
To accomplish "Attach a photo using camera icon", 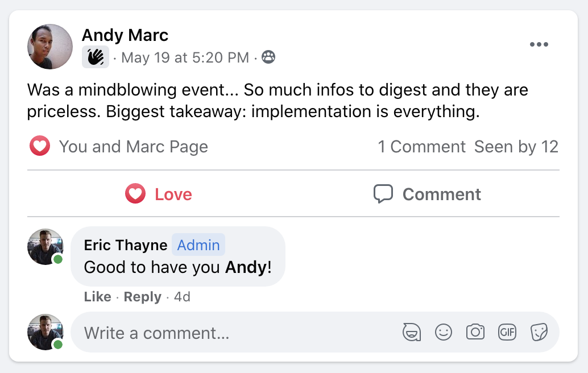I will (475, 332).
